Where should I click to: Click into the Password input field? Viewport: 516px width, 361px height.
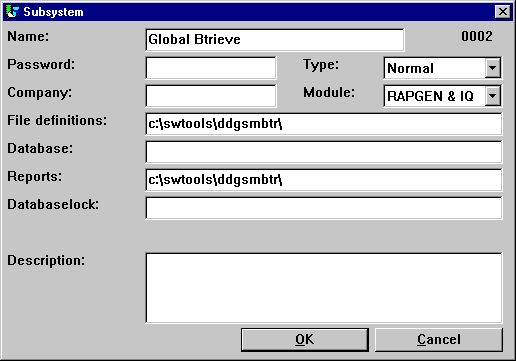(211, 68)
